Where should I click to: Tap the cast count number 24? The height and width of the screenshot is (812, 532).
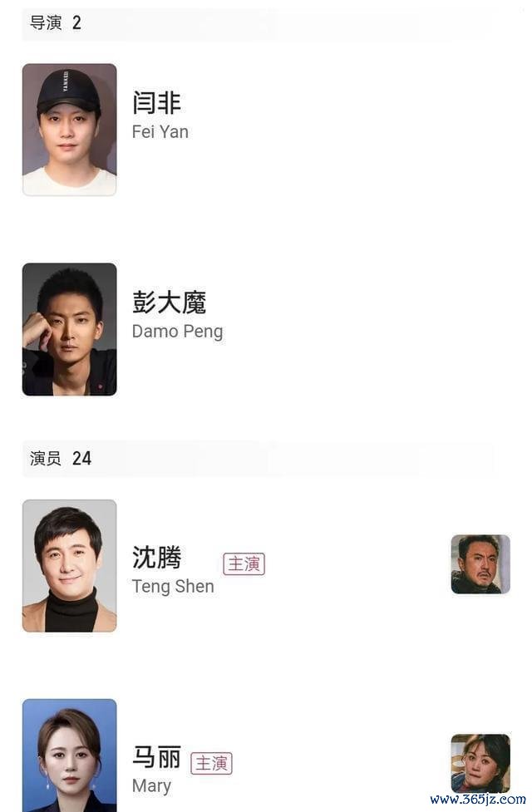[81, 458]
